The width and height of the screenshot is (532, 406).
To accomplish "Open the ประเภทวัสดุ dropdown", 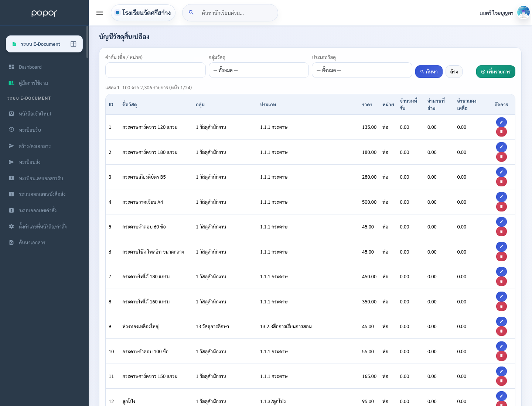I will pos(362,70).
